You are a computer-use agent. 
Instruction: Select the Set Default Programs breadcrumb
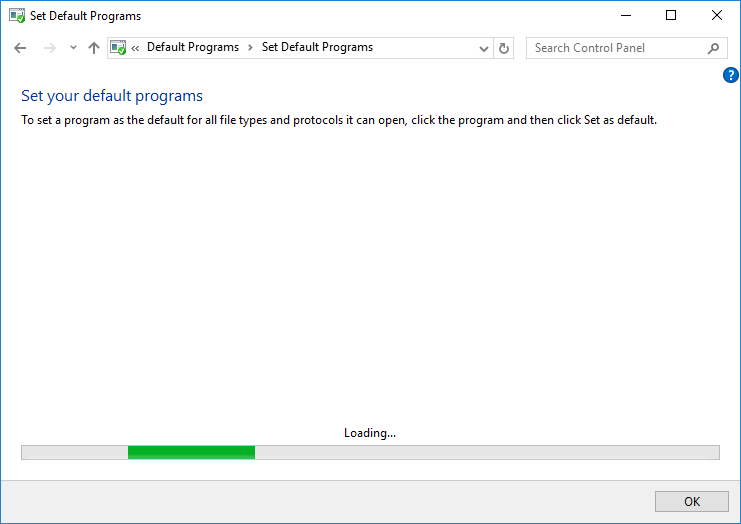[x=317, y=48]
